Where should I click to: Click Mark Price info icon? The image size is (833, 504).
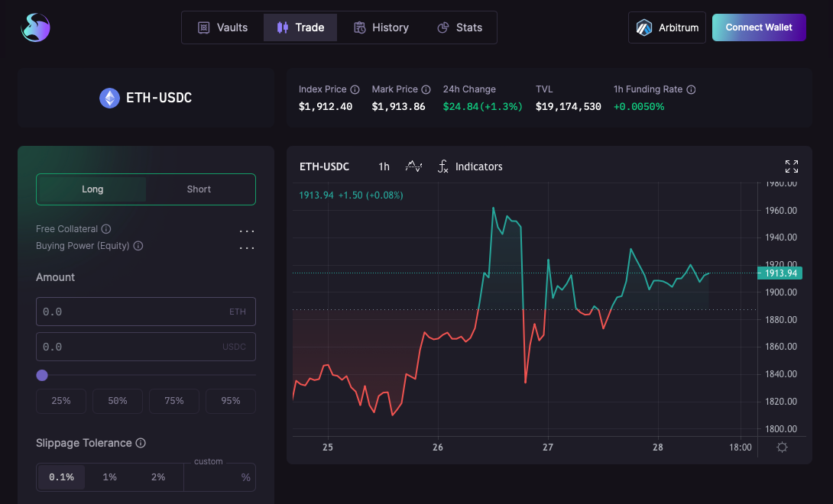pos(426,90)
